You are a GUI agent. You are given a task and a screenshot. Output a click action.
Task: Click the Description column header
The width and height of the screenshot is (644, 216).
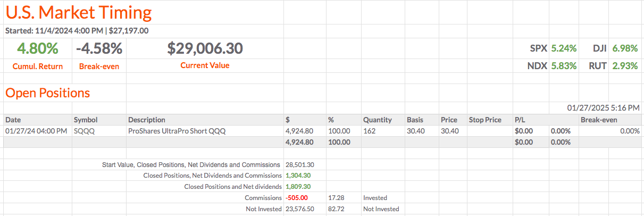(147, 120)
